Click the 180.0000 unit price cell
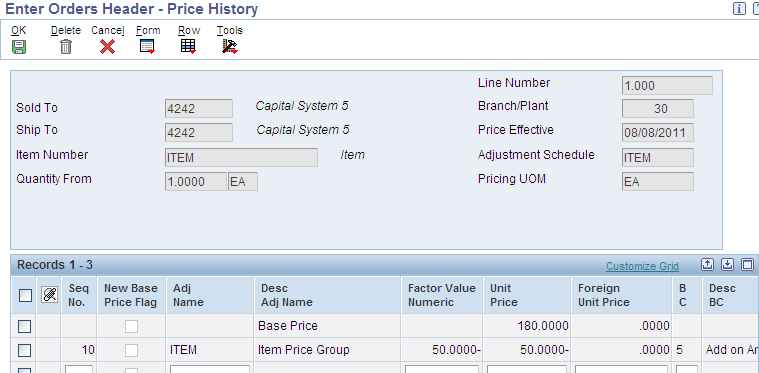The height and width of the screenshot is (373, 759). tap(527, 326)
